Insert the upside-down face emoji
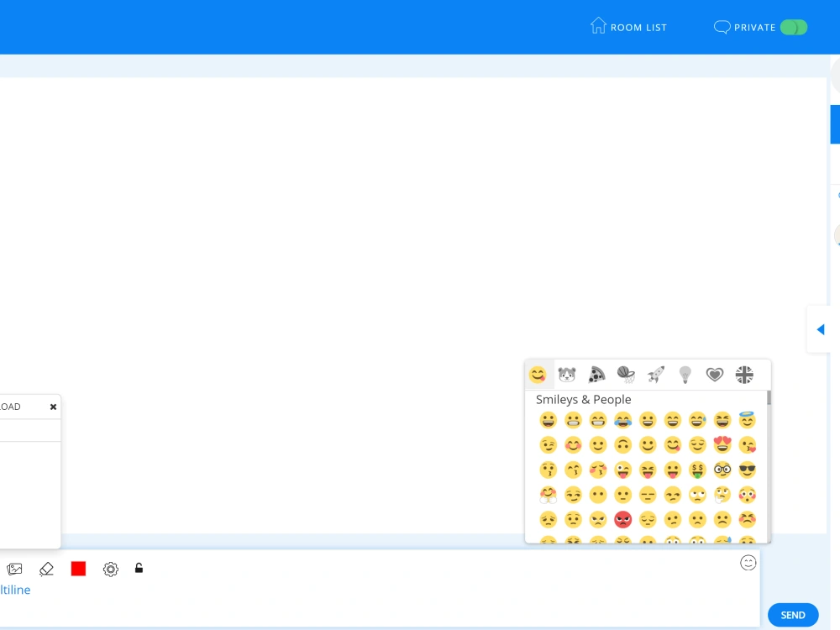The width and height of the screenshot is (840, 630). [622, 445]
